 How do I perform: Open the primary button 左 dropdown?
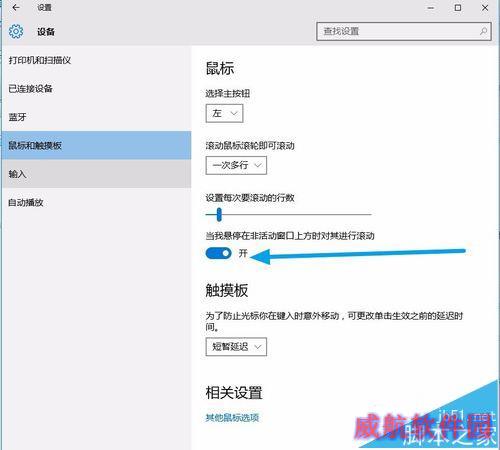(x=224, y=113)
